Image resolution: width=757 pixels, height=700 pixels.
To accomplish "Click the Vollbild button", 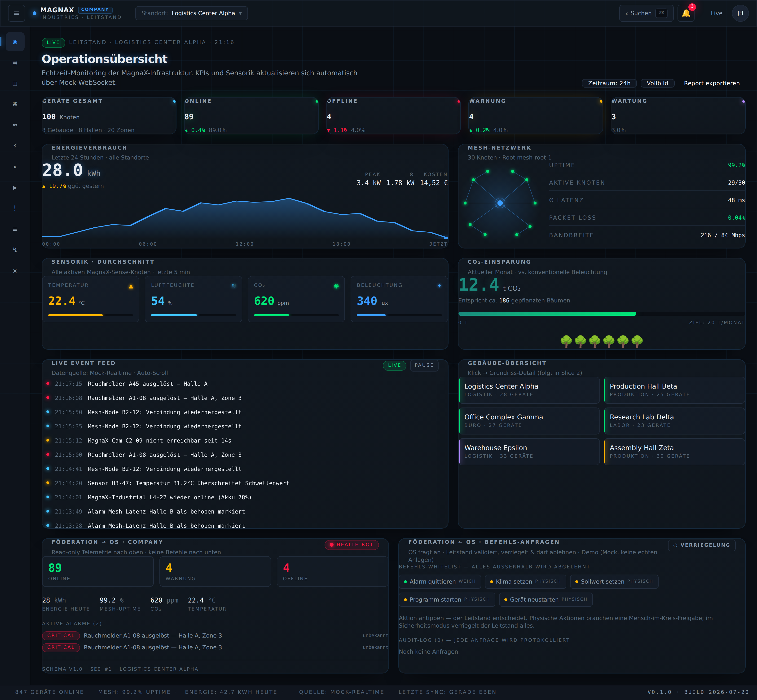I will 657,83.
